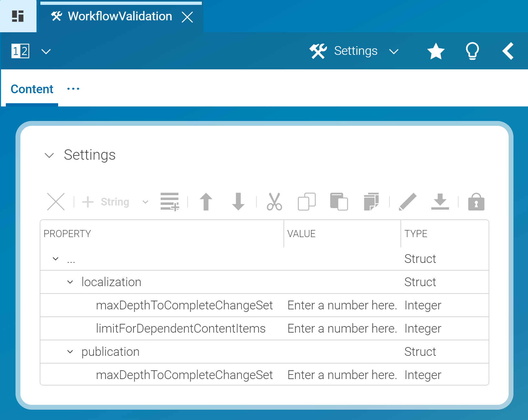Open the tab overflow ellipsis menu
The width and height of the screenshot is (528, 420).
coord(72,89)
